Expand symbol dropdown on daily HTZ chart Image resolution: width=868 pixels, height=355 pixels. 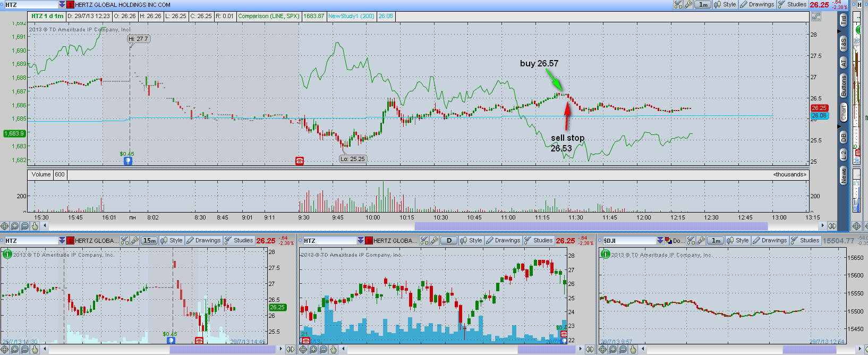[362, 241]
